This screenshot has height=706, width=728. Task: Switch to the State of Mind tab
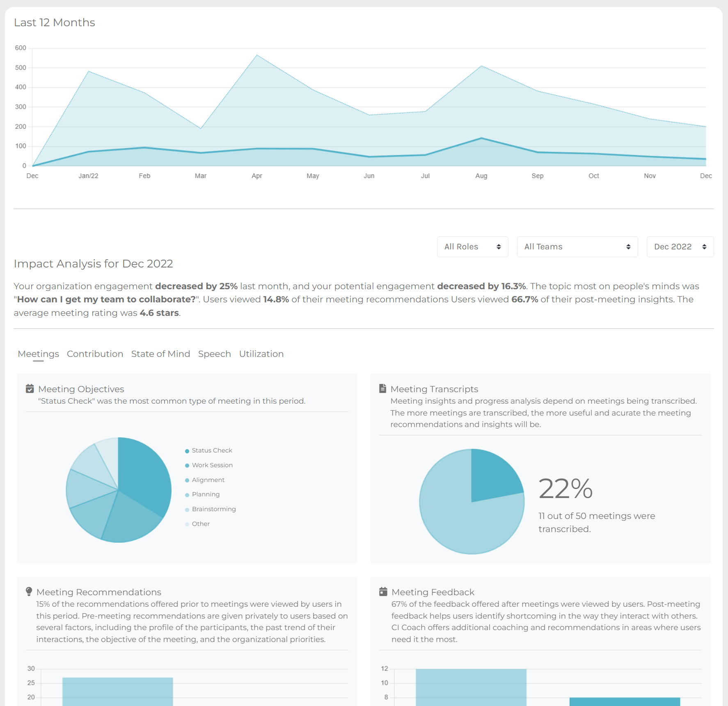(x=160, y=354)
